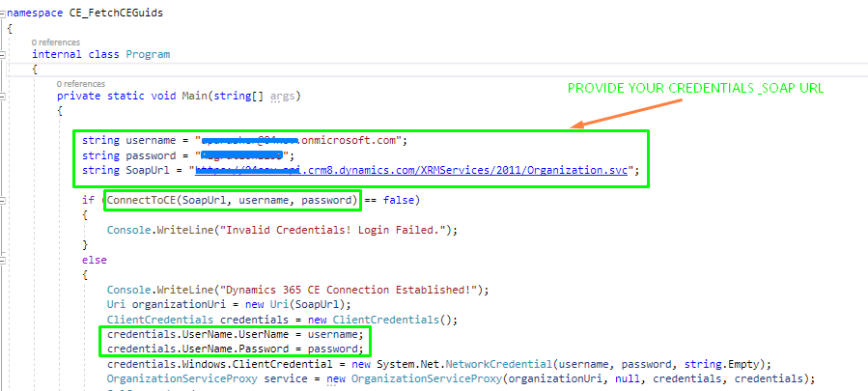Click the blue SoapUrl hyperlink string

(x=415, y=171)
